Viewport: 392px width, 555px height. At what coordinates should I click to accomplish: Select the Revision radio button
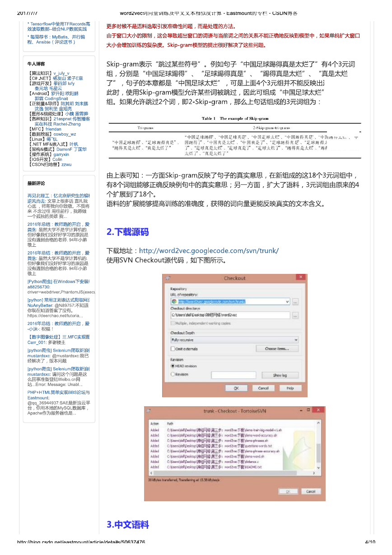coord(173,374)
